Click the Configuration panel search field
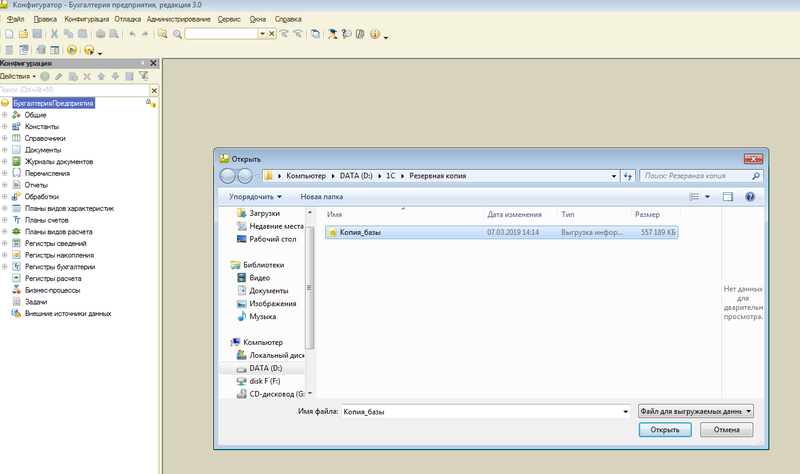 75,90
